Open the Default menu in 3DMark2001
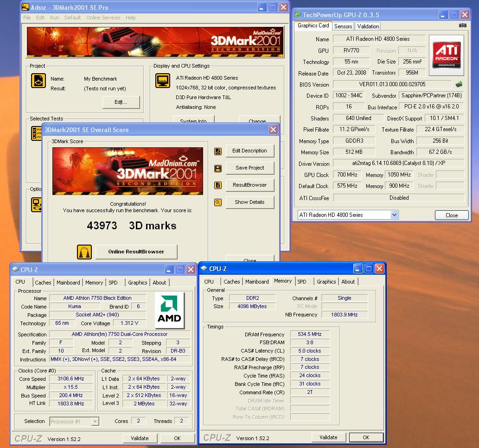The image size is (479, 448). click(x=73, y=18)
